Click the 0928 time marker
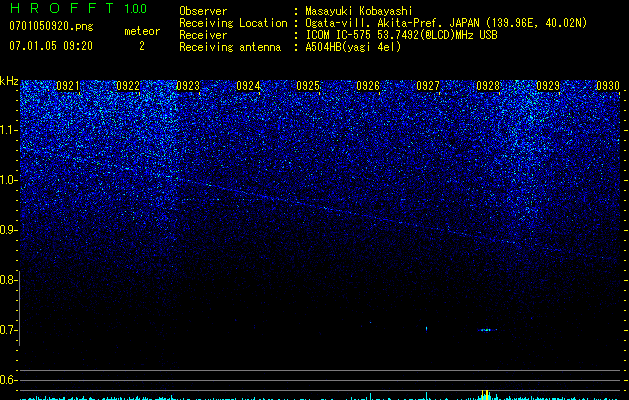 pos(488,86)
